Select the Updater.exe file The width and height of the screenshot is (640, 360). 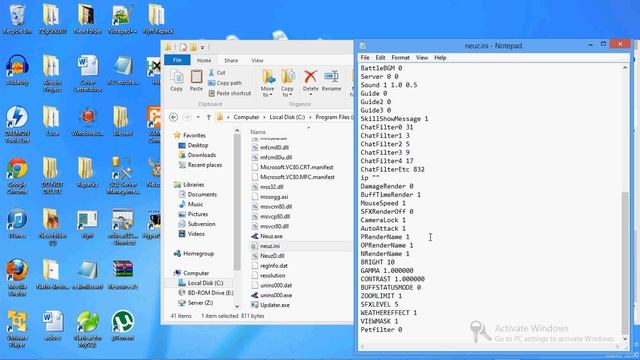(x=270, y=305)
